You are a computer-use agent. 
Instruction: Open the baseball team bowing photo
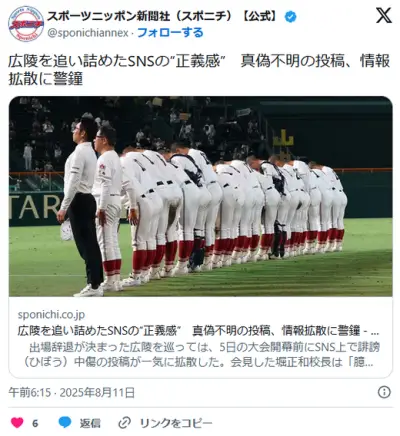point(200,196)
